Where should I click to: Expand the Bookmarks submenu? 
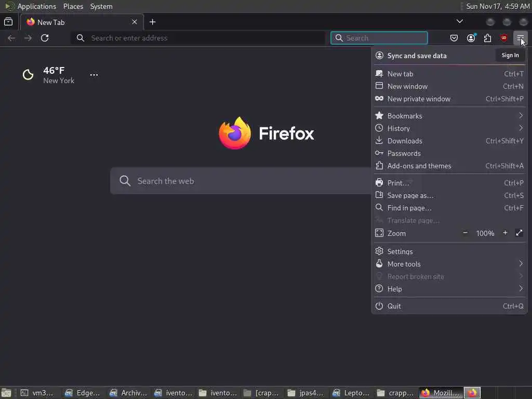(449, 116)
